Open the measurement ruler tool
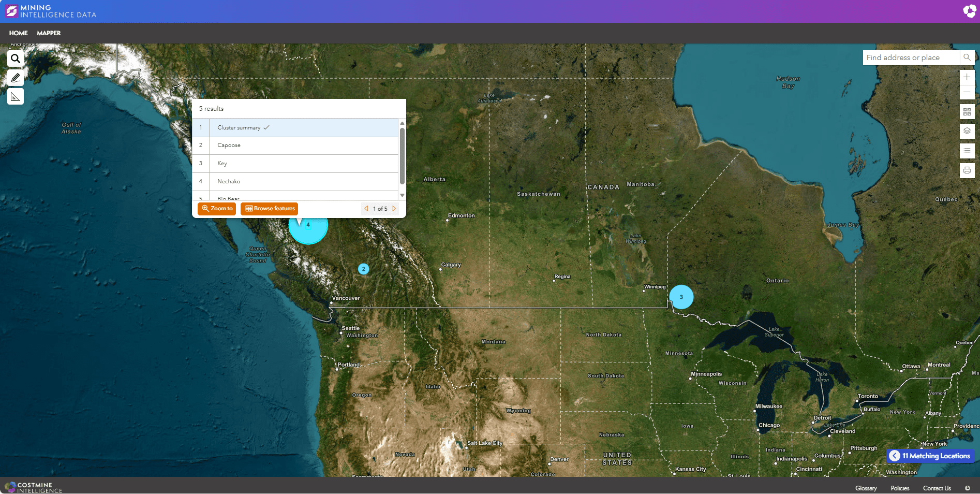Image resolution: width=980 pixels, height=494 pixels. (16, 97)
